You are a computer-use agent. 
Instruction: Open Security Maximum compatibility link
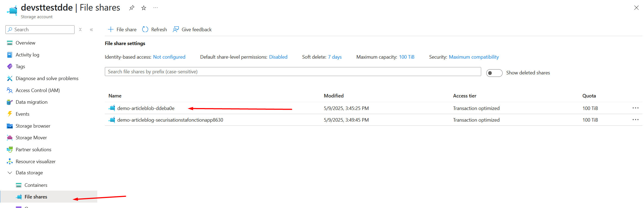(x=474, y=57)
